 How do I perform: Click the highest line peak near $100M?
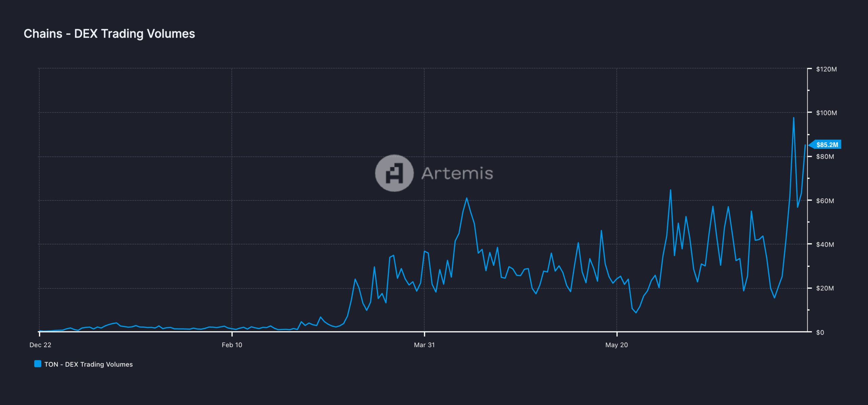(x=793, y=118)
